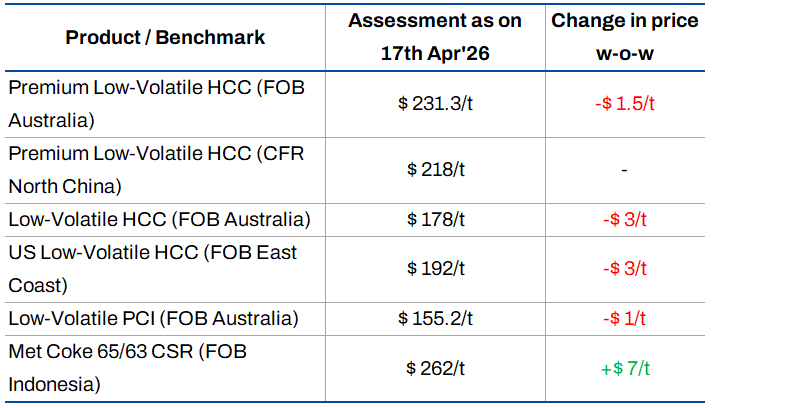Select Premium Low-Volatile HCC (FOB Australia) cell
The width and height of the screenshot is (800, 408).
pyautogui.click(x=155, y=104)
